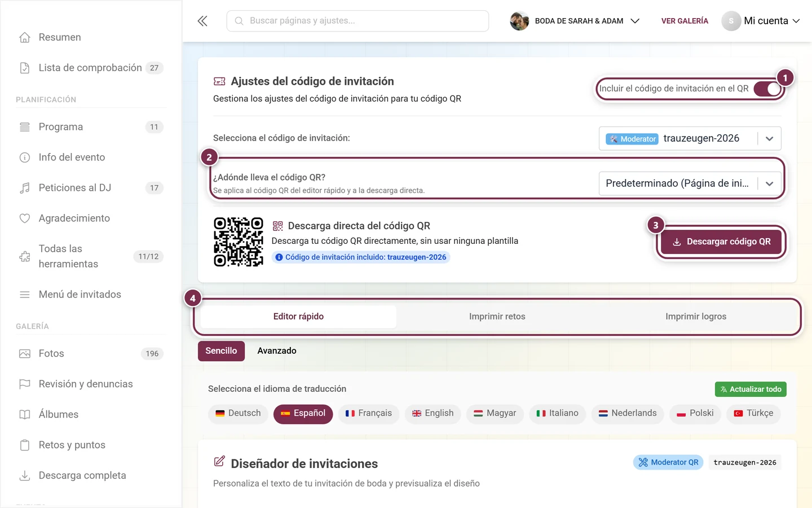Click the Código de invitación incluido badge
This screenshot has height=508, width=812.
point(361,257)
